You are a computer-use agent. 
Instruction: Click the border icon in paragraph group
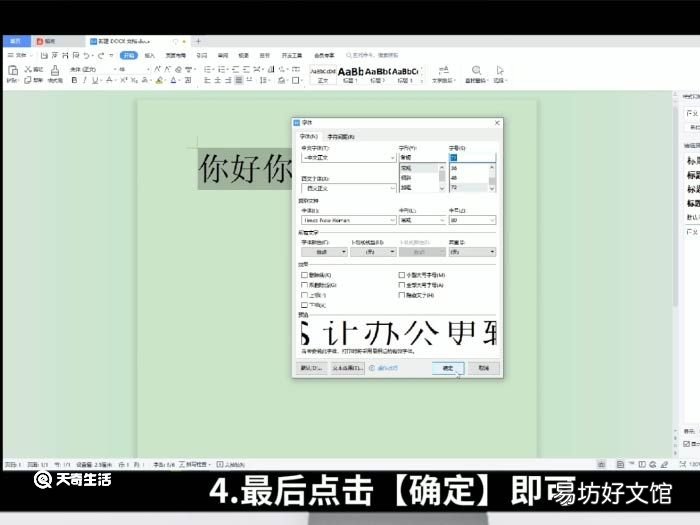coord(296,80)
